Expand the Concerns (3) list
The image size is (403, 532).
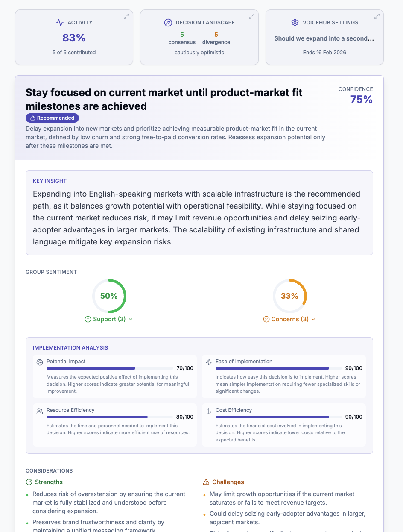tap(290, 319)
